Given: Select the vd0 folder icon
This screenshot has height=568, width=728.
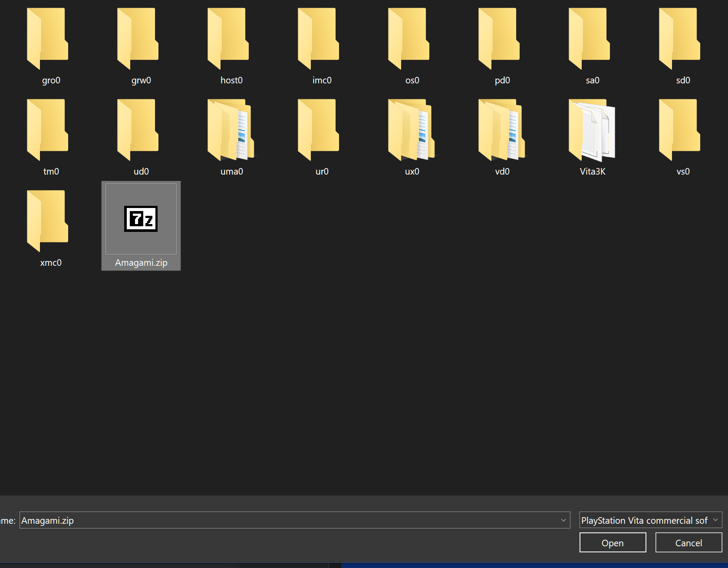Looking at the screenshot, I should [502, 129].
